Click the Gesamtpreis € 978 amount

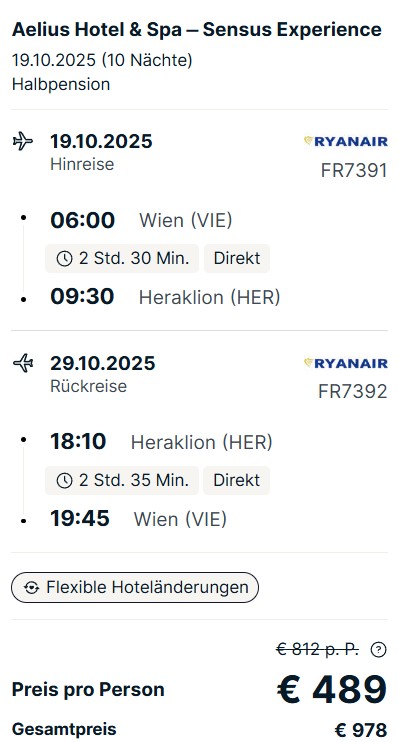coord(361,730)
